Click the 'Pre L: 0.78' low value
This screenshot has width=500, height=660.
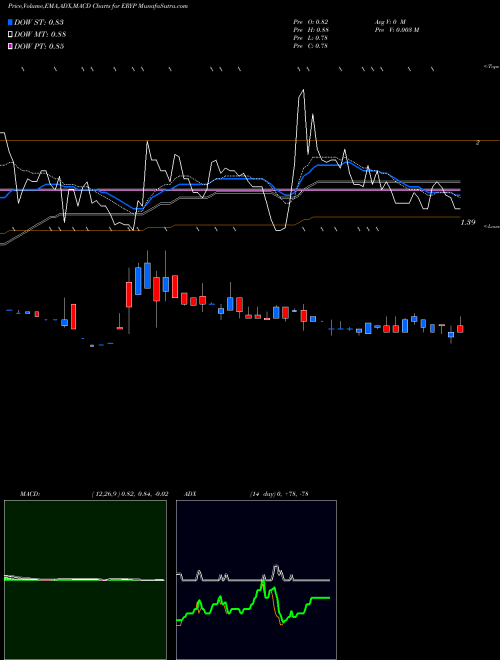coord(310,37)
